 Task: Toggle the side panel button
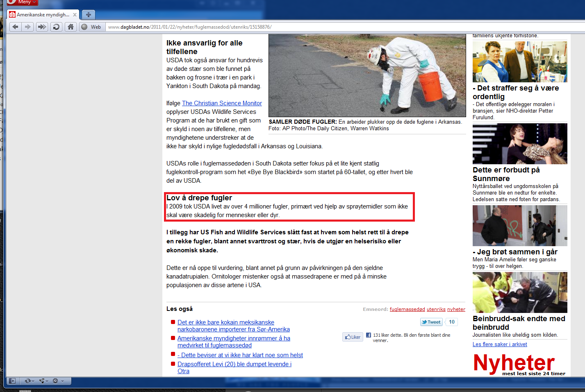pos(12,381)
